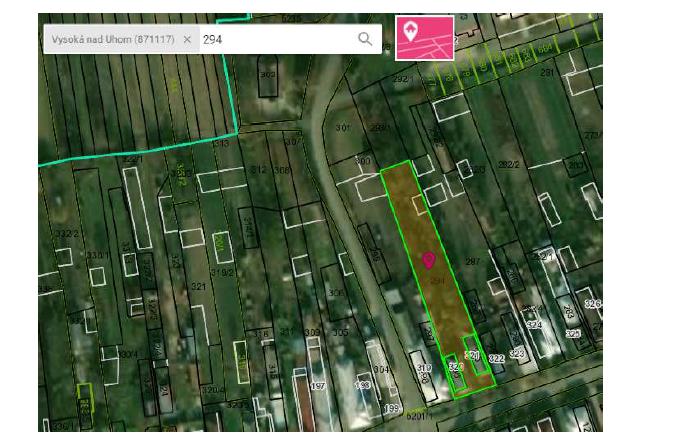Select parcel 197 building
Viewport: 690px width, 441px height.
tap(318, 385)
